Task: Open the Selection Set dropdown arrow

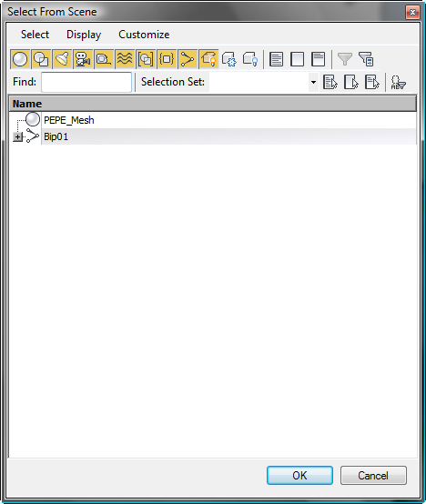Action: click(x=313, y=82)
